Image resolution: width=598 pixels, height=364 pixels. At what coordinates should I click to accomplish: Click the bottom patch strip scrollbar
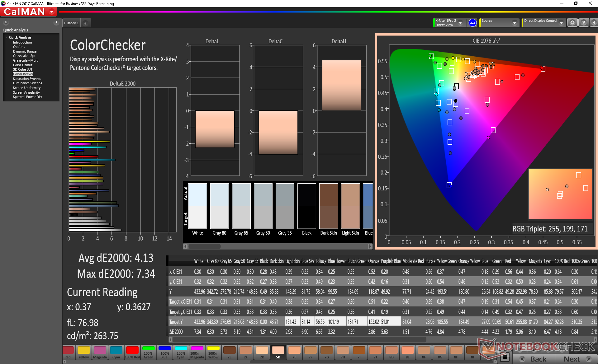(372, 362)
